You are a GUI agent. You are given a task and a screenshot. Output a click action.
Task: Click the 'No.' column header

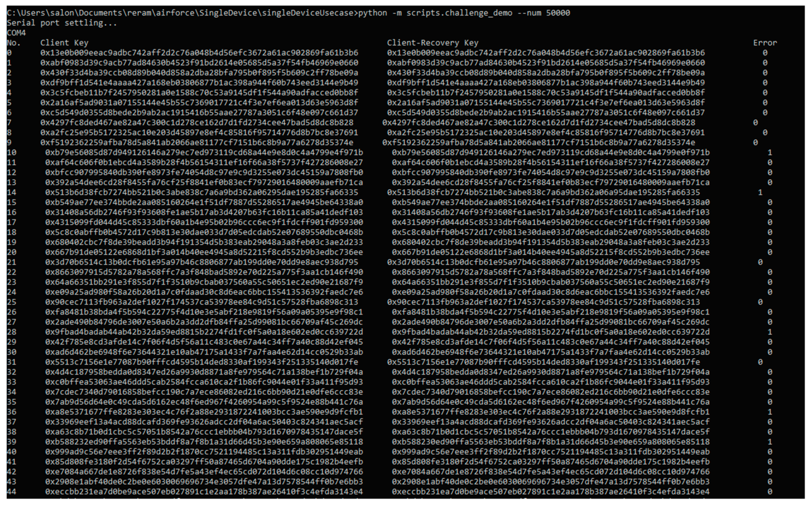coord(14,43)
